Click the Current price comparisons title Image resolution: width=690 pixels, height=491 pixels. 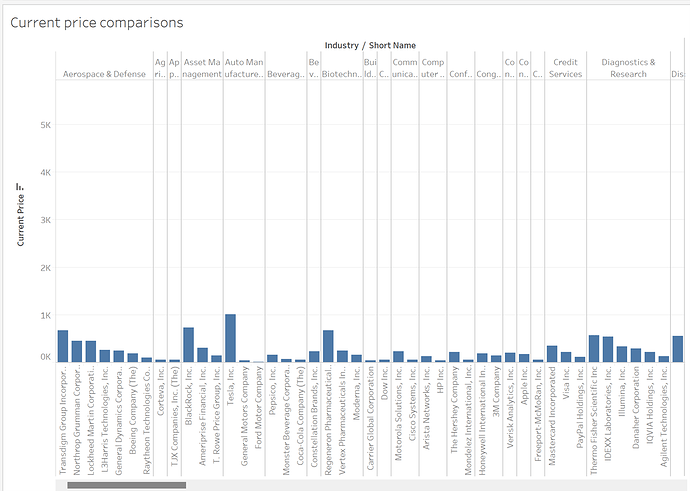pyautogui.click(x=97, y=21)
